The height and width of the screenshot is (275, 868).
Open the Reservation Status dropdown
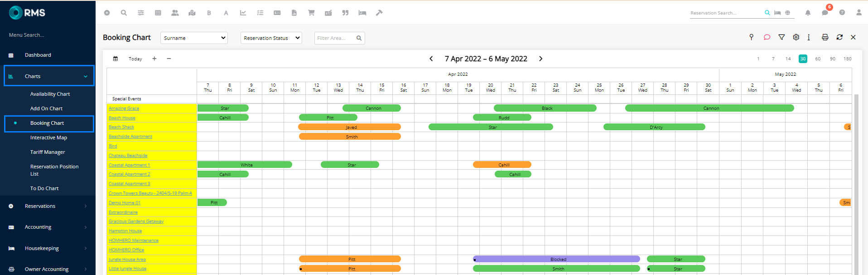pos(271,38)
